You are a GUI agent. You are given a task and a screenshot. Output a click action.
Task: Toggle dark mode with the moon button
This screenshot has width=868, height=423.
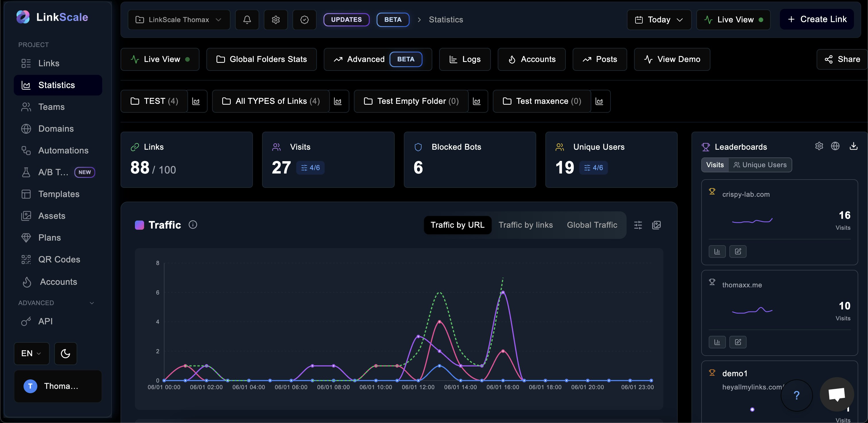point(65,353)
